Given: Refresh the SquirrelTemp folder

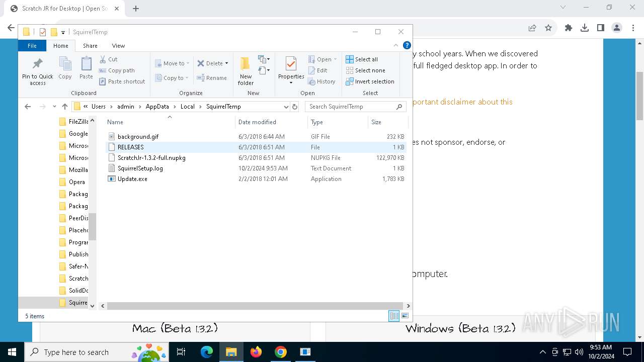Looking at the screenshot, I should [x=295, y=107].
